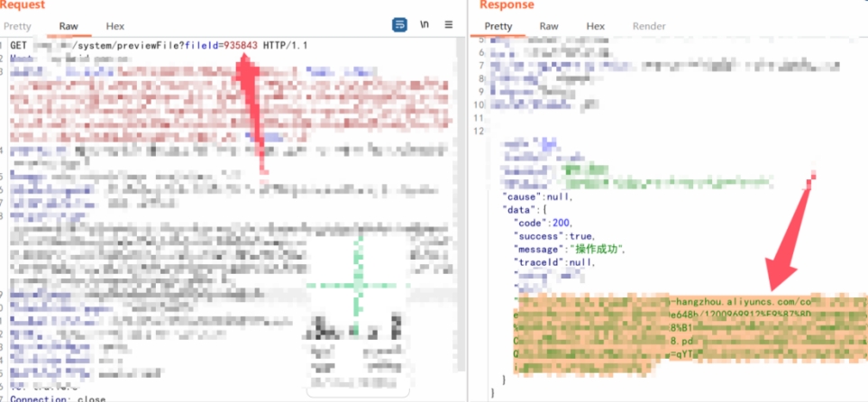Select the Pretty tab in Response

pos(498,26)
